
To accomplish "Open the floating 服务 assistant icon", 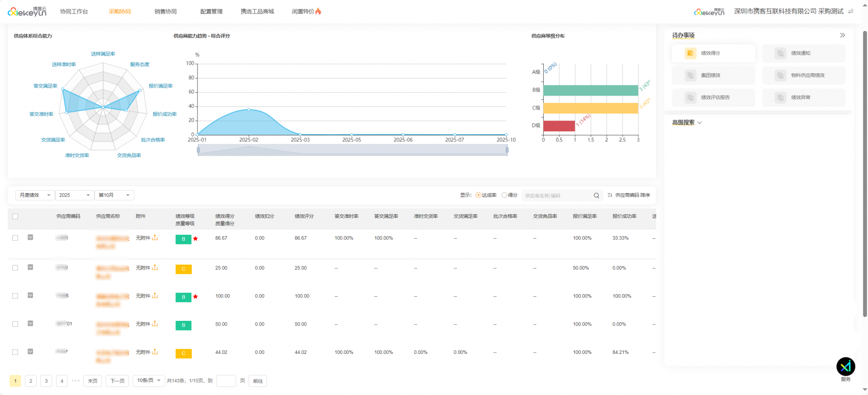I will [846, 367].
